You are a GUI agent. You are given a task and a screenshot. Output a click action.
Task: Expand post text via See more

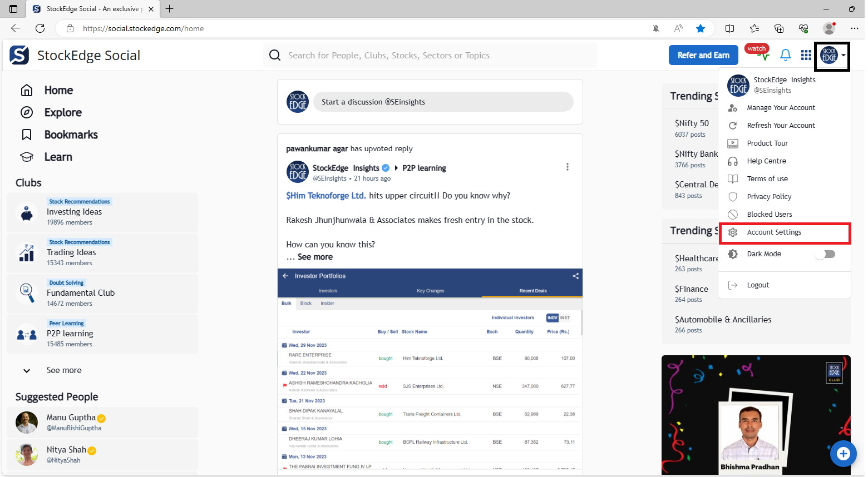[x=315, y=257]
